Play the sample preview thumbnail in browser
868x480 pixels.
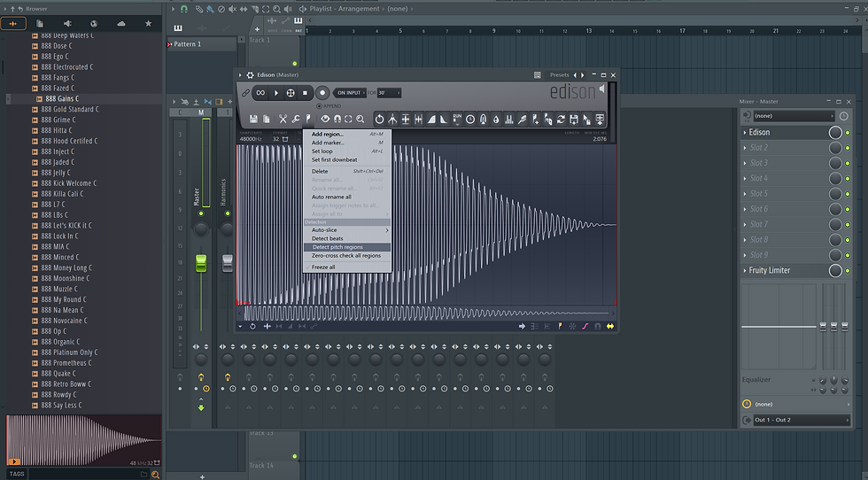14,461
